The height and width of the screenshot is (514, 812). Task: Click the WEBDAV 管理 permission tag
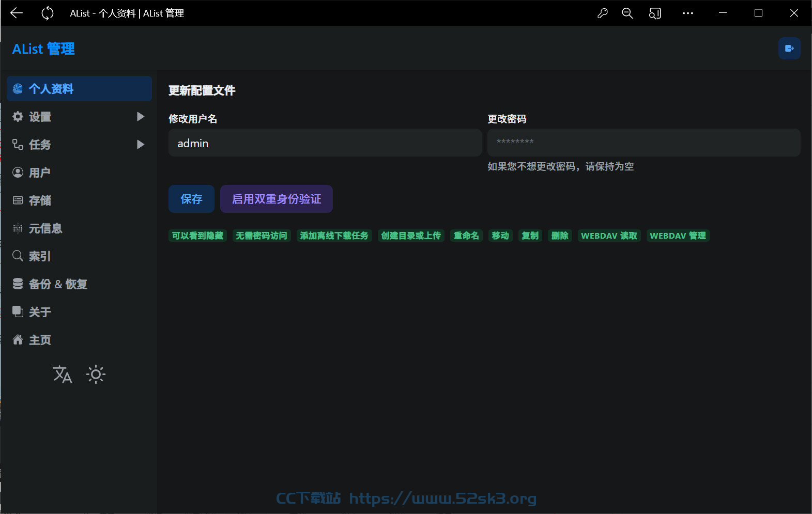coord(678,236)
